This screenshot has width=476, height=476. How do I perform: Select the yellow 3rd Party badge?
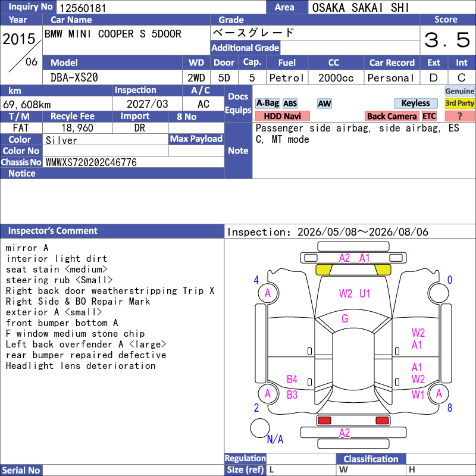(x=459, y=104)
